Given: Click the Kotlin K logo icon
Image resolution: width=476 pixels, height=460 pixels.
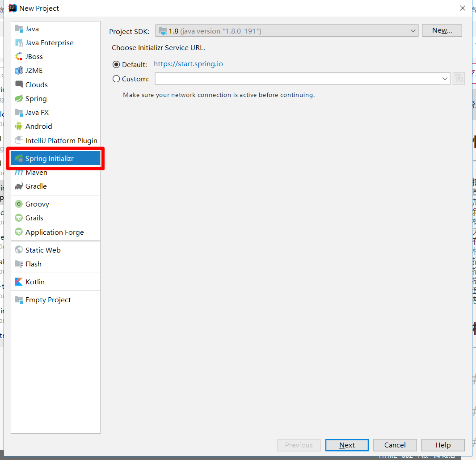Looking at the screenshot, I should click(19, 282).
